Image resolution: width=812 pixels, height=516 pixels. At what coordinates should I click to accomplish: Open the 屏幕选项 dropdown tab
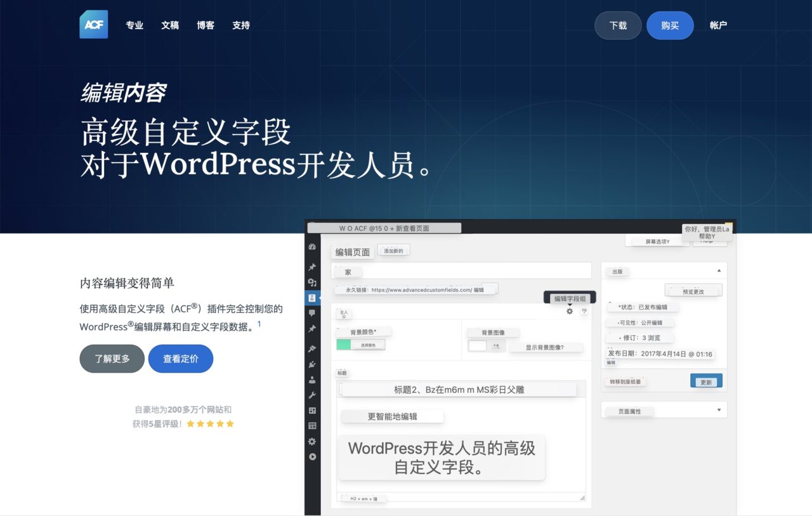pyautogui.click(x=657, y=241)
